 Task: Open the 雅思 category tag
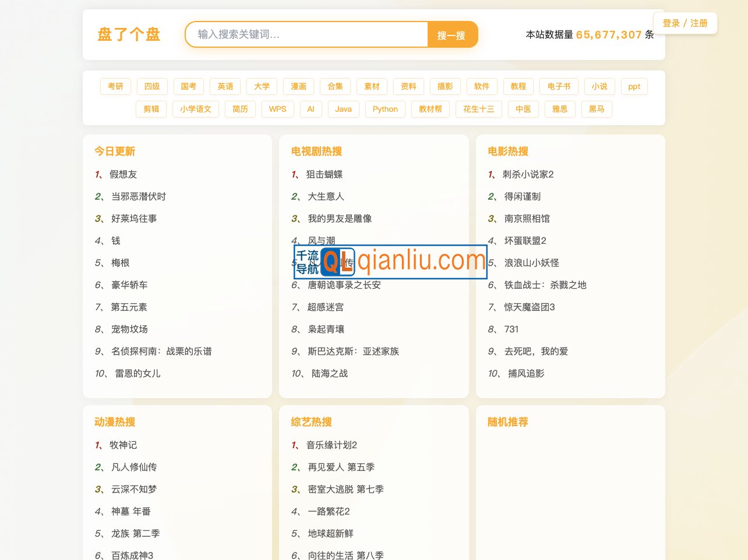coord(560,109)
